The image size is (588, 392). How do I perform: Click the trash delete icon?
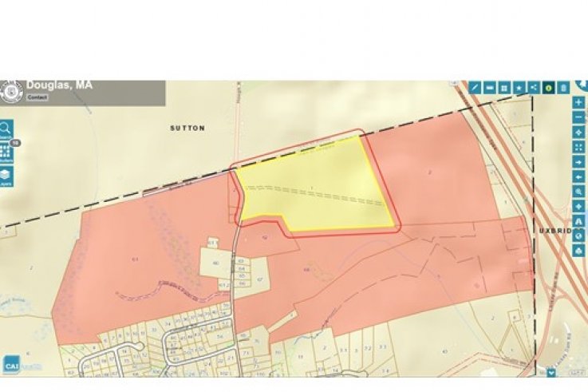click(x=563, y=87)
